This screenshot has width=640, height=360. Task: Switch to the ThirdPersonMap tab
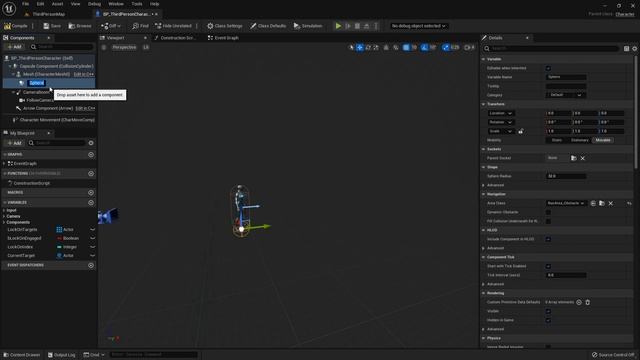(x=48, y=14)
